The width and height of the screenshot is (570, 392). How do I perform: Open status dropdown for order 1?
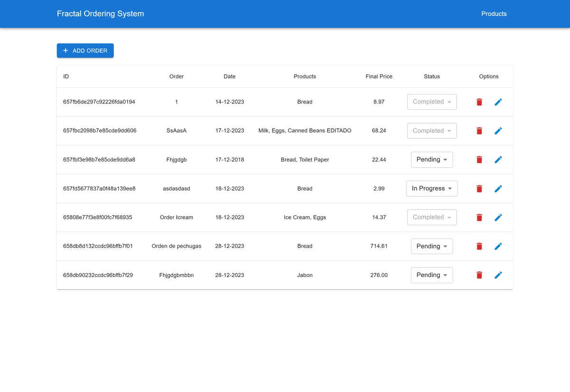coord(432,102)
